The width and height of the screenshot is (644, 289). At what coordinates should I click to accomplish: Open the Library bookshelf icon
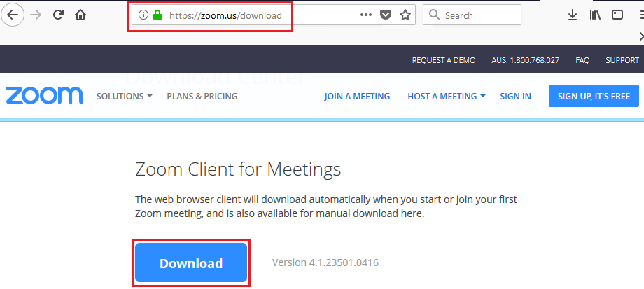pos(595,15)
